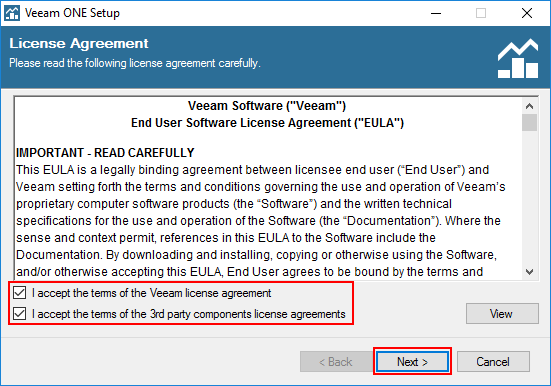This screenshot has width=551, height=386.
Task: Toggle the Veeam license agreement acceptance checkbox
Action: pyautogui.click(x=19, y=292)
